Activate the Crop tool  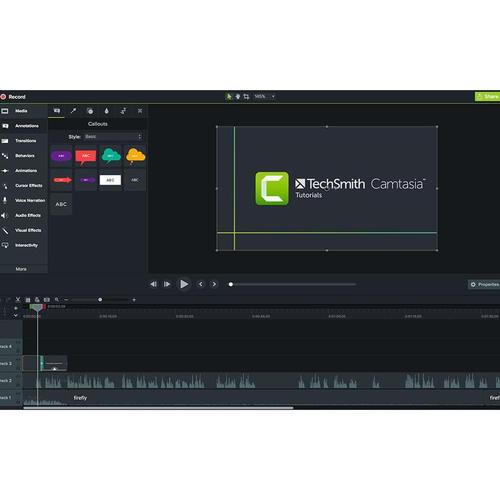(x=246, y=97)
